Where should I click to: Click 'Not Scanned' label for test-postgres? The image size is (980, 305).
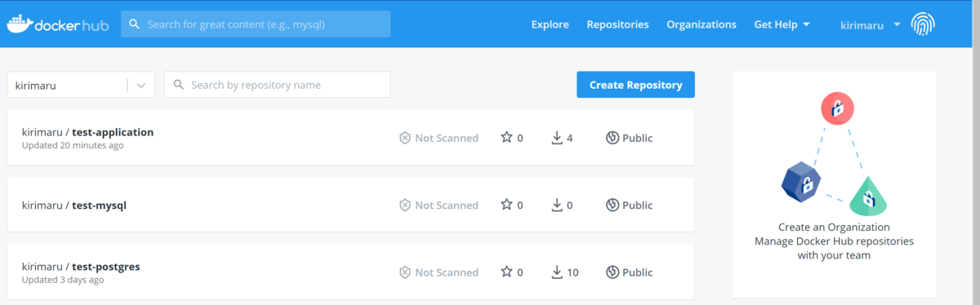pyautogui.click(x=447, y=272)
